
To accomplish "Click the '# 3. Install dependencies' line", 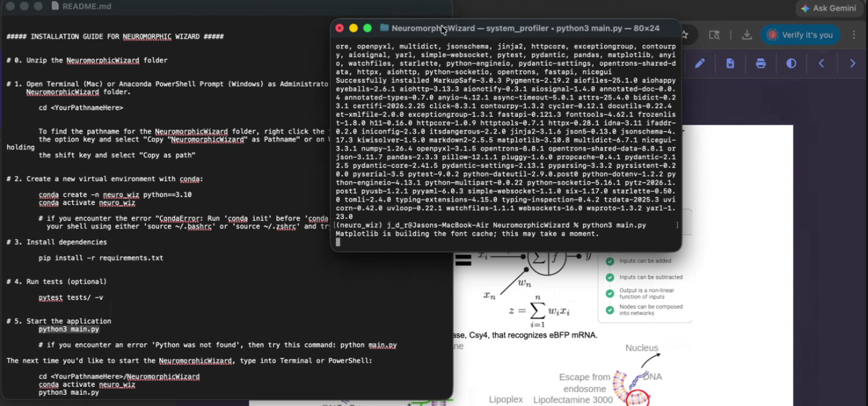I will tap(57, 242).
